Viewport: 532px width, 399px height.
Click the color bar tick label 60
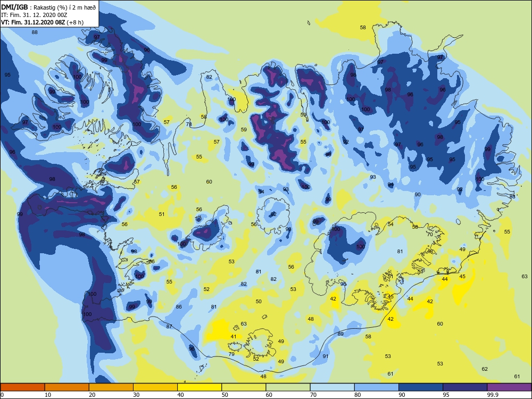click(269, 395)
